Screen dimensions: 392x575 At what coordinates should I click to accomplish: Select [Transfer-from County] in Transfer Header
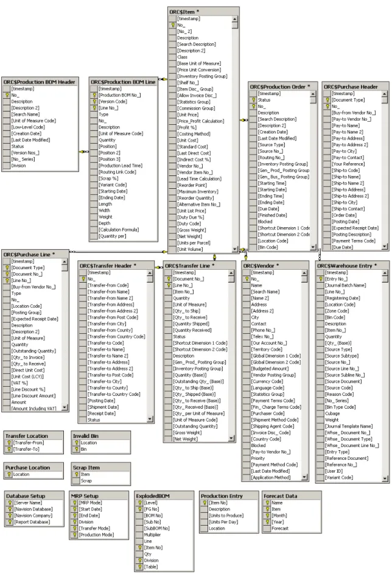click(110, 330)
